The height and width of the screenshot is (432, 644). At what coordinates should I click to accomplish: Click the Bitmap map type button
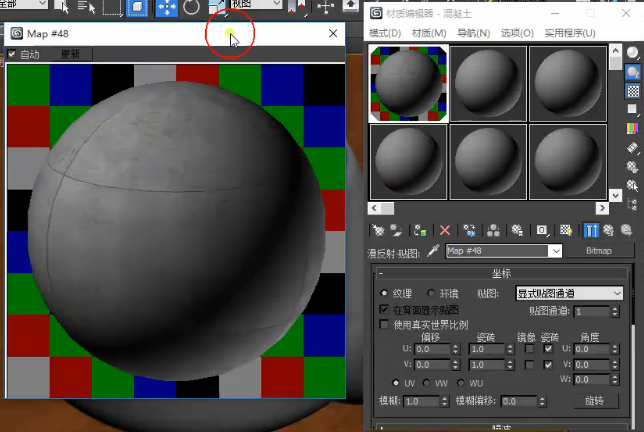[x=599, y=250]
